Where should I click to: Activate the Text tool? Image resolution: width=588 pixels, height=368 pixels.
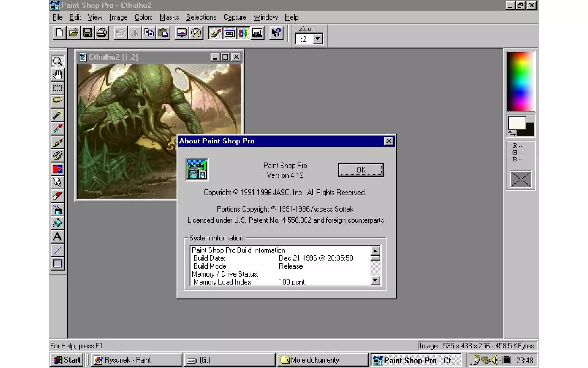click(57, 237)
